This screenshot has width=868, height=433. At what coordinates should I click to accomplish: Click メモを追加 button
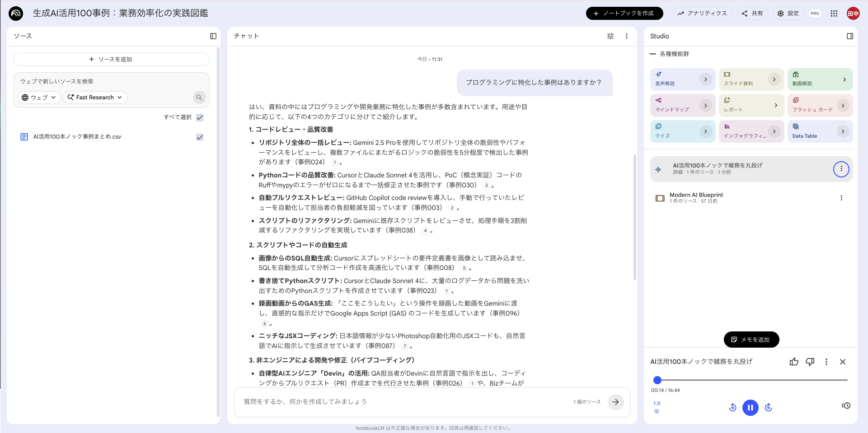pos(751,340)
